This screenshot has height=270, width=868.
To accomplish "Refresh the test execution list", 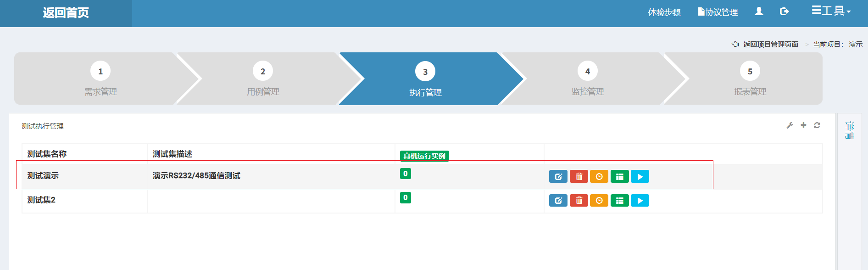I will (x=817, y=125).
